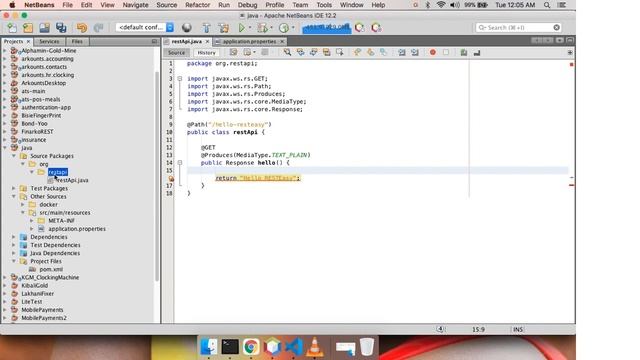Viewport: 640px width, 360px height.
Task: Open the Team menu
Action: point(300,5)
